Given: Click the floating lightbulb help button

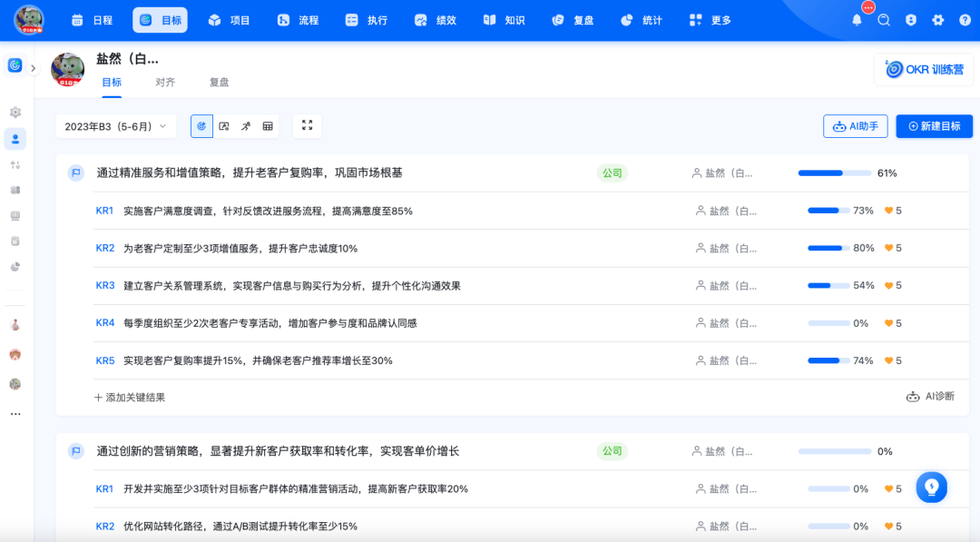Looking at the screenshot, I should click(x=931, y=487).
